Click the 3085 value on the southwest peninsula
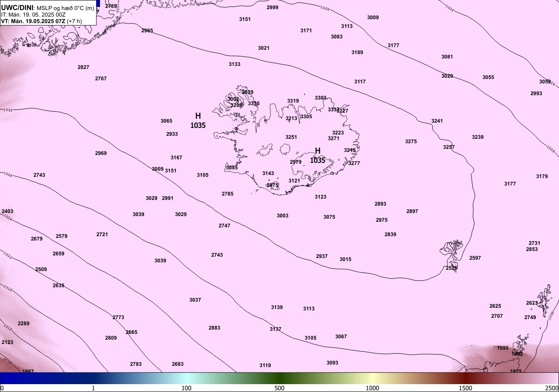Viewport: 559px width, 392px height. click(x=232, y=168)
